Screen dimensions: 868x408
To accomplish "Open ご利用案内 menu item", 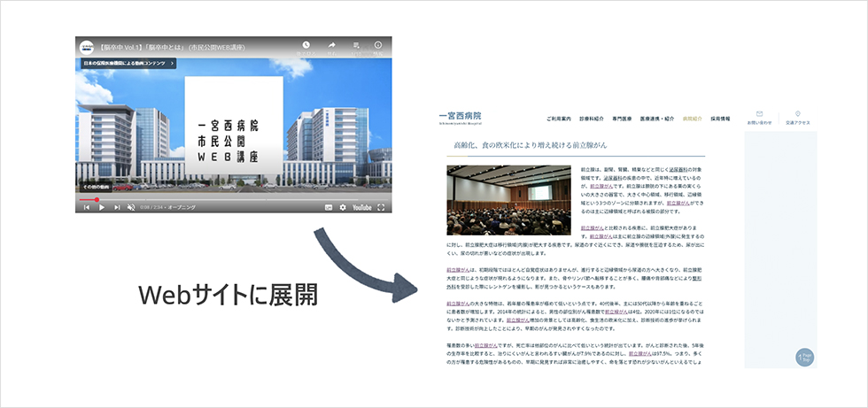I will [x=560, y=118].
